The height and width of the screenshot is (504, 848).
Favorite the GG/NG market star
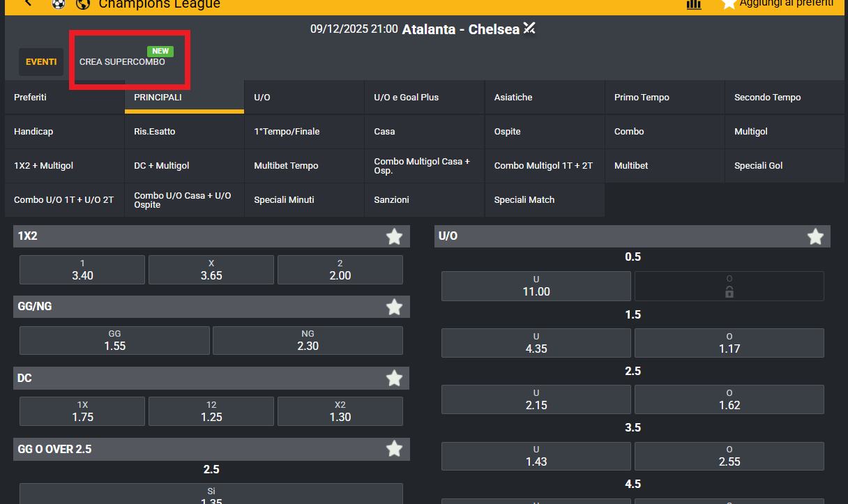tap(394, 307)
